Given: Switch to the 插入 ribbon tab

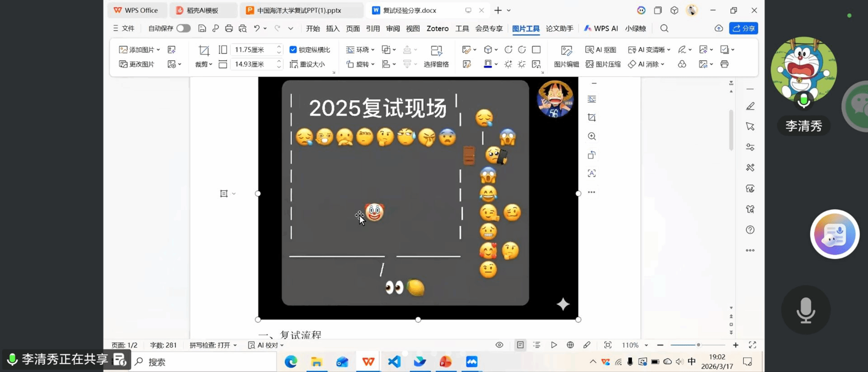Looking at the screenshot, I should coord(333,28).
